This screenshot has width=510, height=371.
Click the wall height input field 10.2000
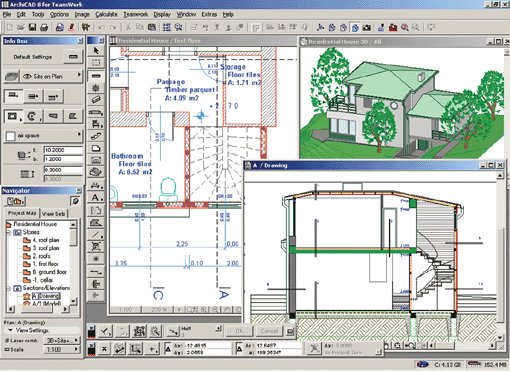click(63, 150)
